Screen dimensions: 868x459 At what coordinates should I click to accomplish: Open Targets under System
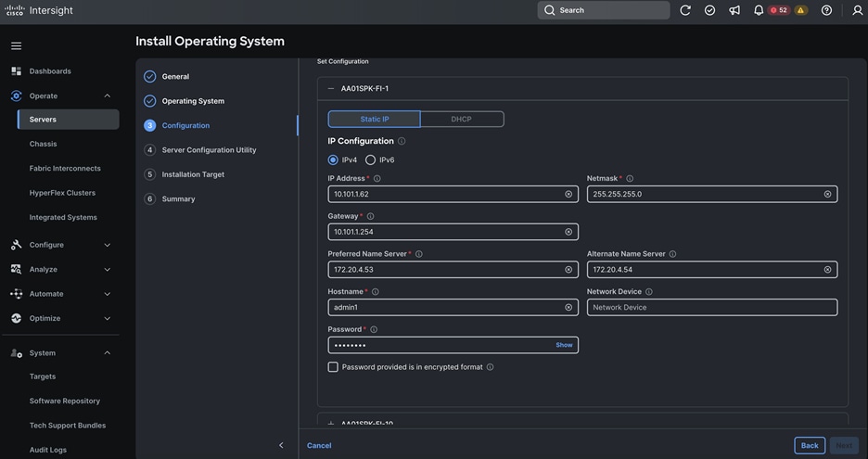[43, 376]
